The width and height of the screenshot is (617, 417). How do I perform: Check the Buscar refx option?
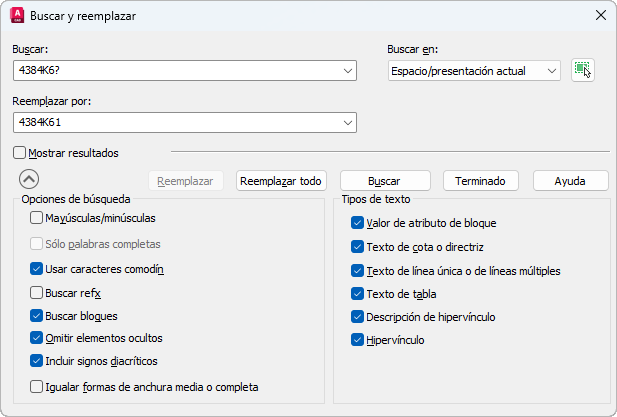pos(37,293)
